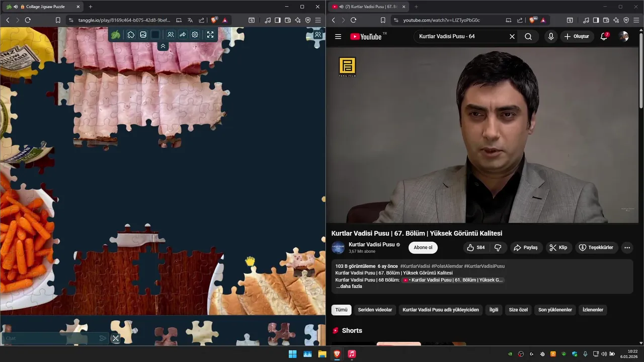The height and width of the screenshot is (362, 644).
Task: Select the Tümü filter chip
Action: (x=342, y=310)
